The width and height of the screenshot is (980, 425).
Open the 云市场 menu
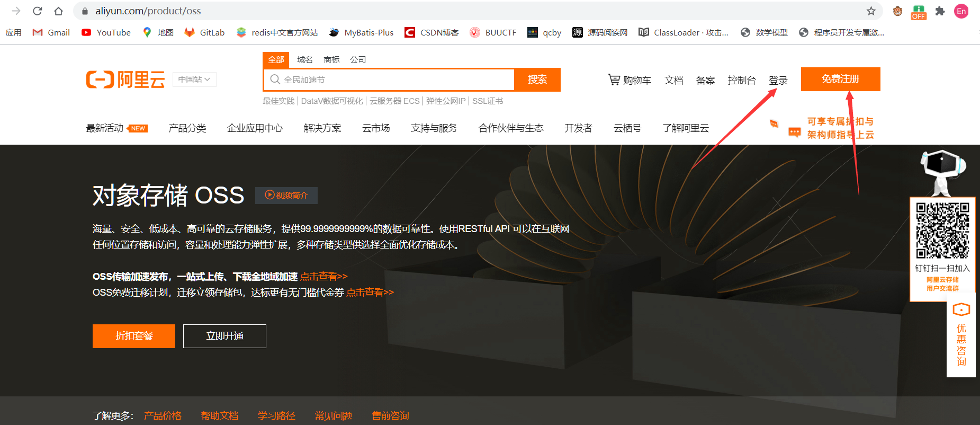tap(376, 128)
